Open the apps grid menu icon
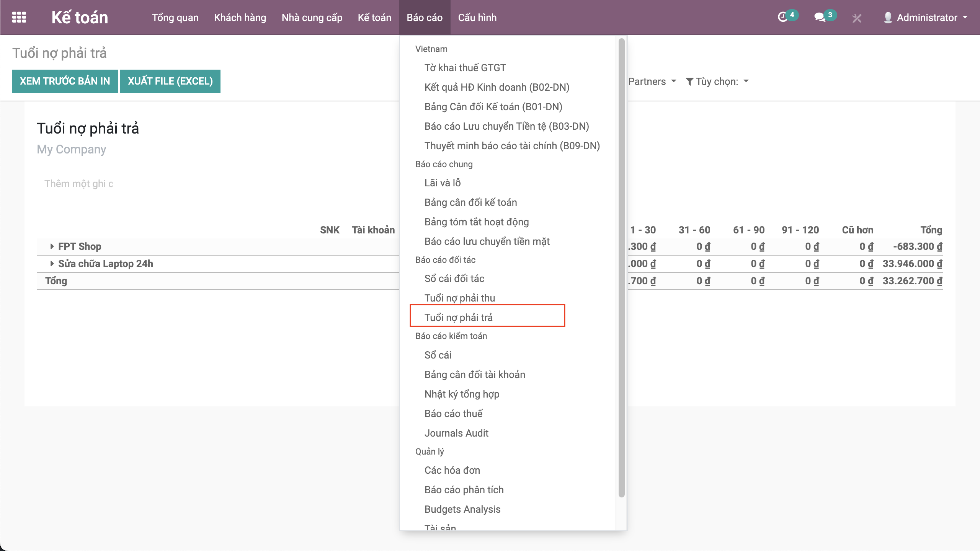This screenshot has height=551, width=980. tap(19, 17)
